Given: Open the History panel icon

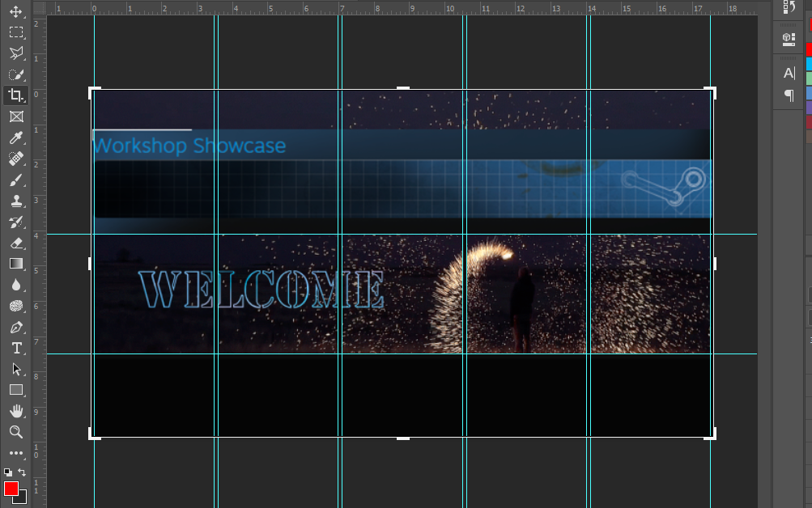Looking at the screenshot, I should [789, 6].
